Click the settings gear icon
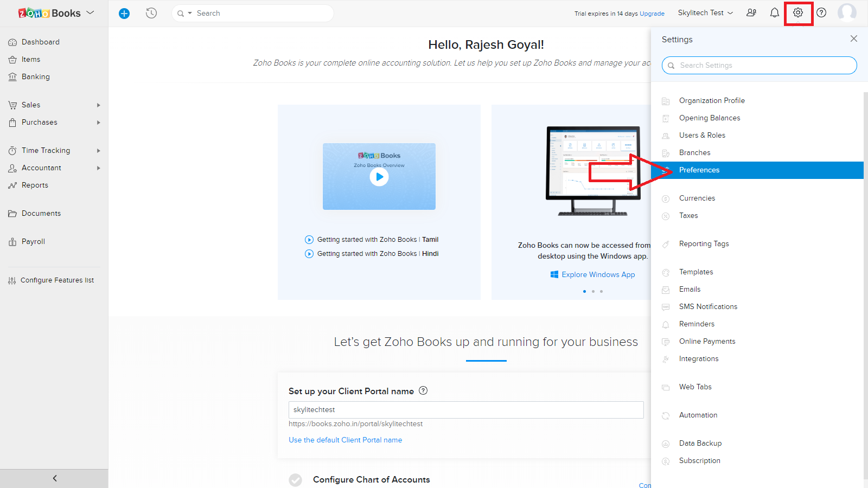The image size is (868, 488). [798, 12]
